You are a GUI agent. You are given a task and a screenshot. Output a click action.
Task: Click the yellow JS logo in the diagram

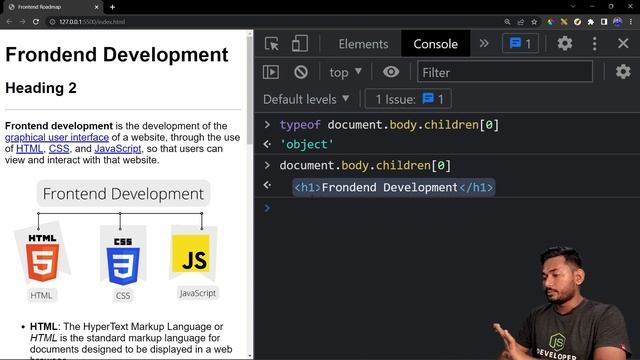pos(191,253)
